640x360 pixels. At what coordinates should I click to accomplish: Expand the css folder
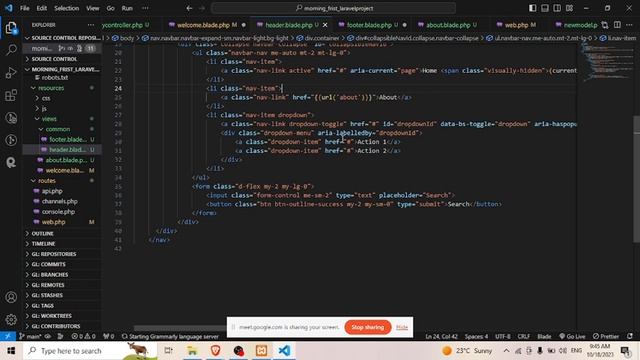point(62,98)
